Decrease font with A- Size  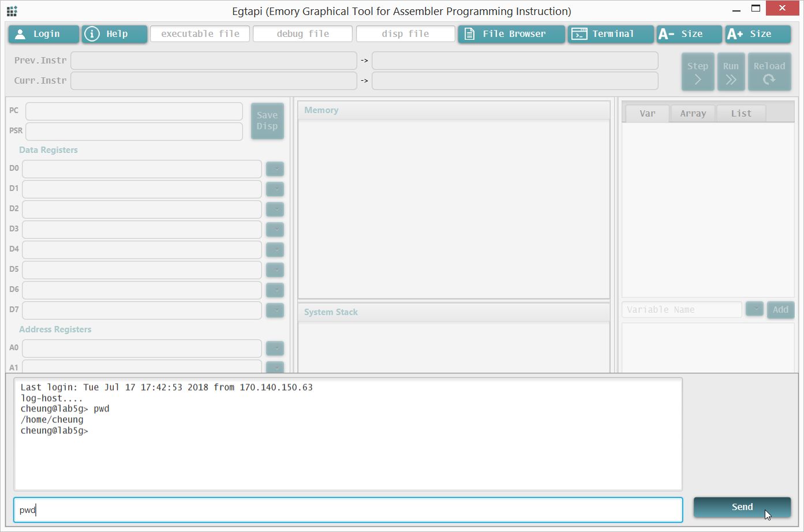tap(689, 34)
